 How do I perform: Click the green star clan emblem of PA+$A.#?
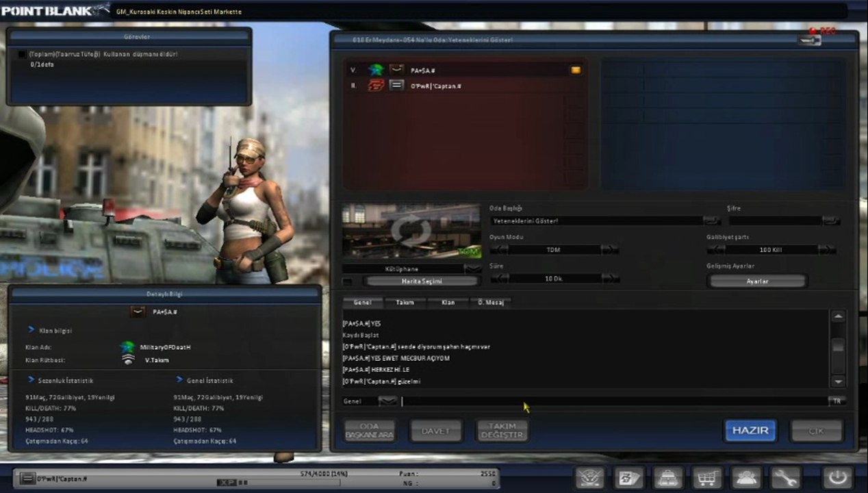point(375,70)
